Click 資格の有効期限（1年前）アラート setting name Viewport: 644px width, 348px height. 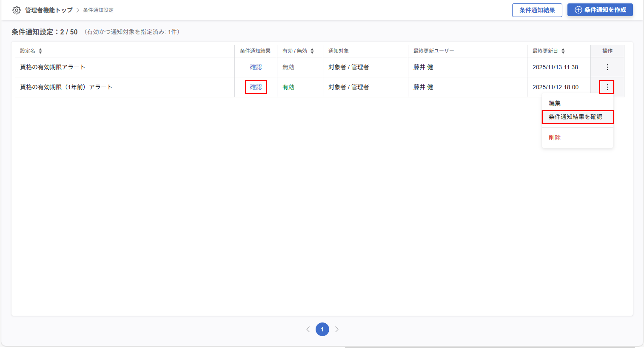coord(66,87)
